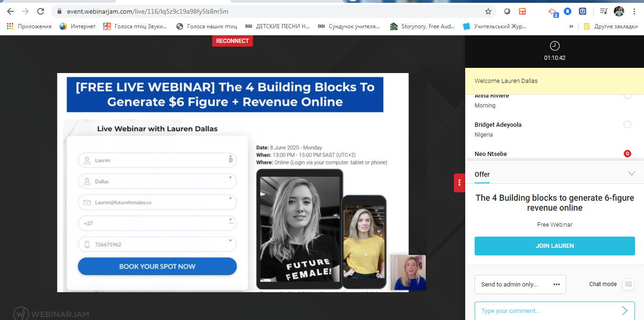
Task: Show hidden bookmarks with double chevron
Action: click(x=571, y=26)
